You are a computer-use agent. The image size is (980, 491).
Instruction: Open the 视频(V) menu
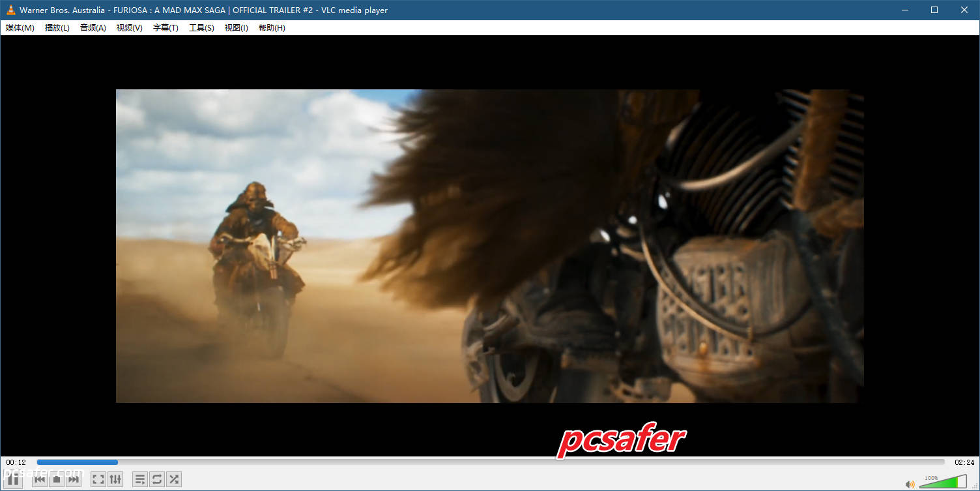click(x=130, y=28)
